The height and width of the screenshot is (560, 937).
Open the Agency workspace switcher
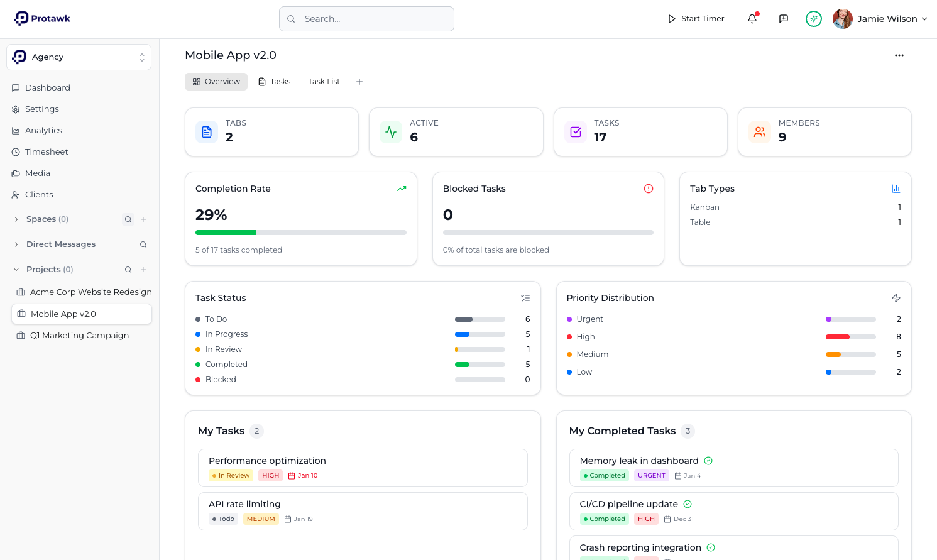coord(79,57)
